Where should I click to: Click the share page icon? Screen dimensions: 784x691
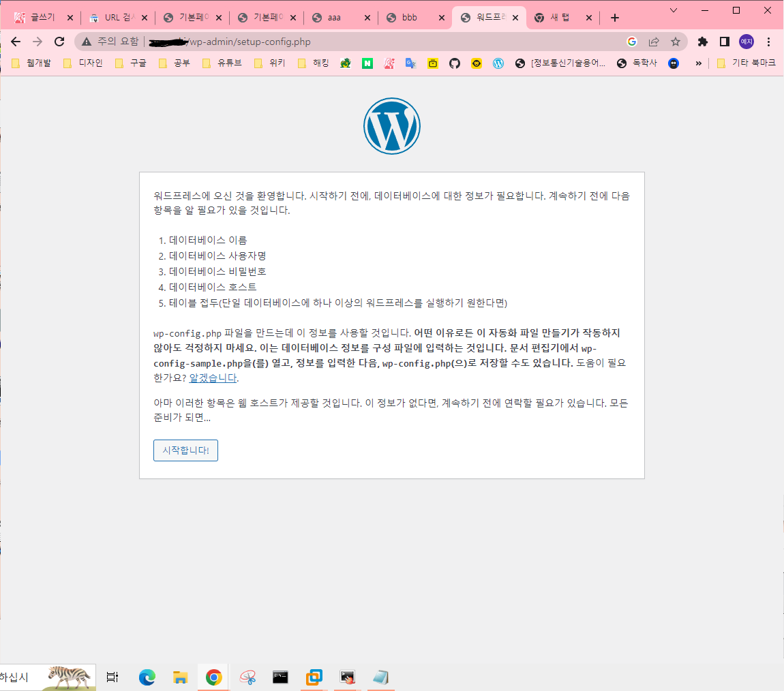[654, 42]
